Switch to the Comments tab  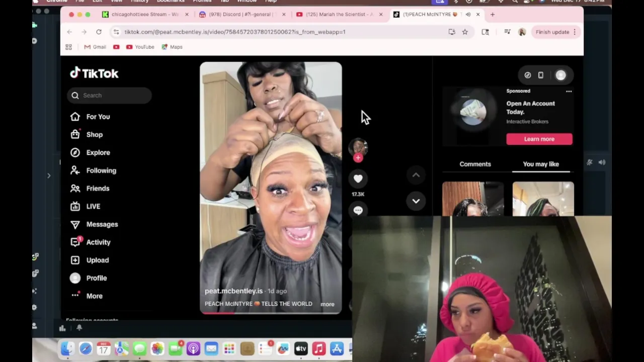(475, 164)
